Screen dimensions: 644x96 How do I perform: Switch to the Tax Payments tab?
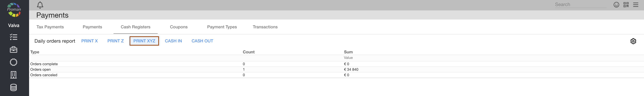pos(50,27)
